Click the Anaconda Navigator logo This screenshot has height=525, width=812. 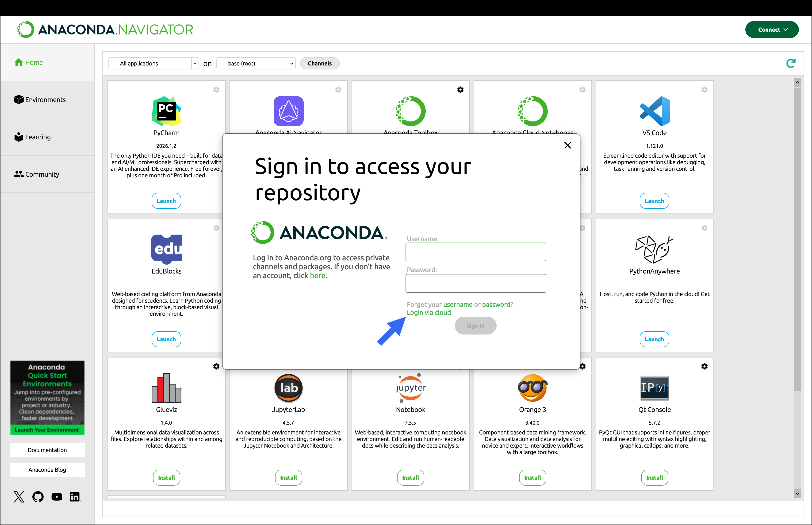pos(105,30)
